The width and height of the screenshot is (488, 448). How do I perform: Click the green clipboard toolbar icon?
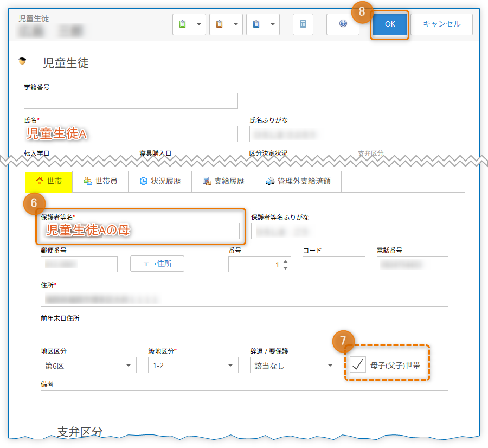[x=183, y=24]
